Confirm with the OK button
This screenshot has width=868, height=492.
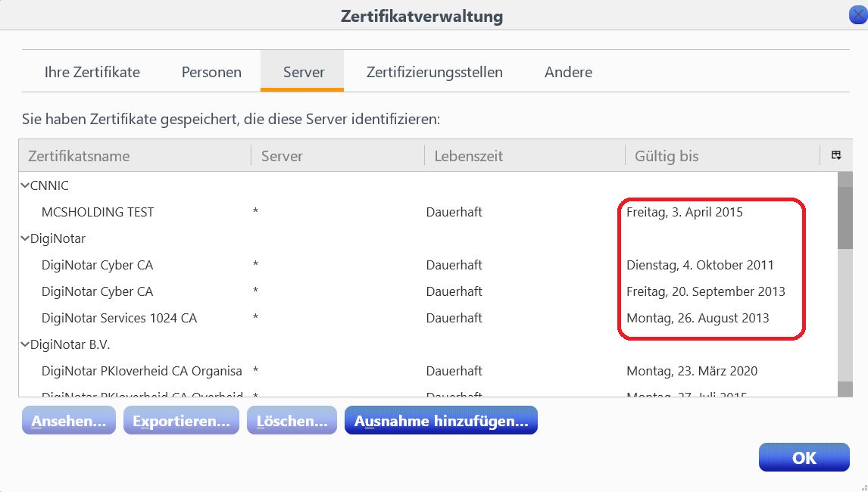point(804,457)
